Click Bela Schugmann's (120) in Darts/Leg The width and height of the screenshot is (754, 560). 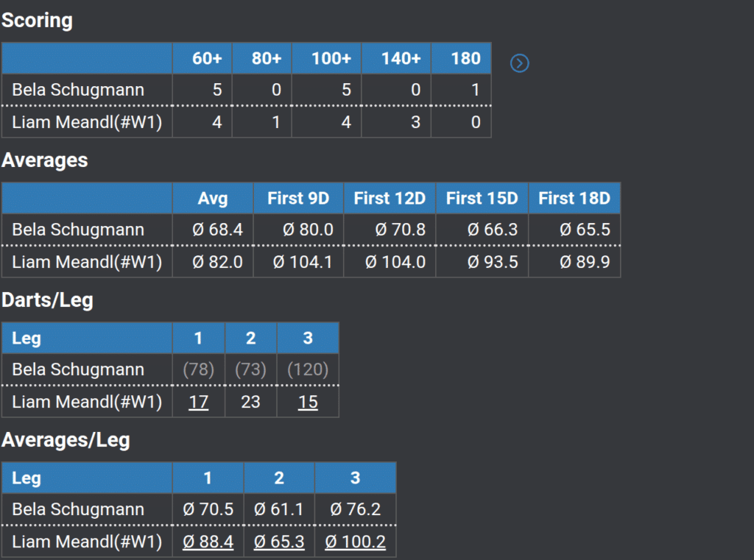[x=308, y=369]
